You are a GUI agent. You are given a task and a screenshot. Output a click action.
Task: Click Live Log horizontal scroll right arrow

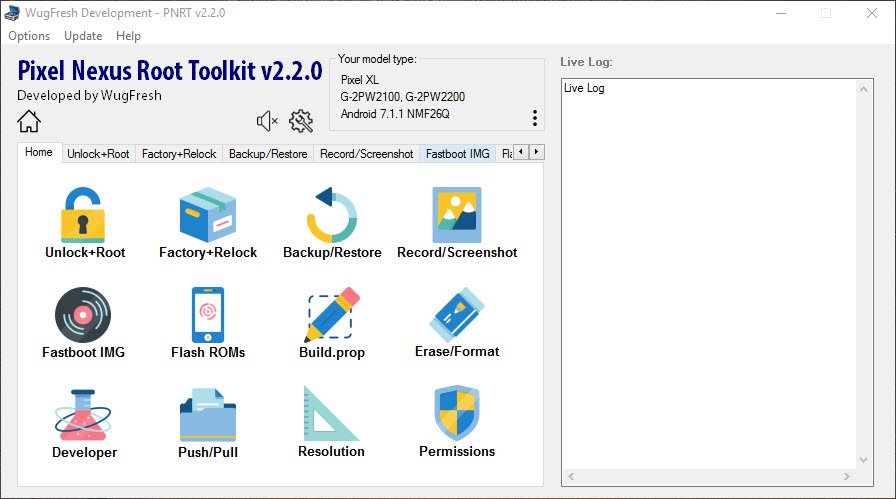click(x=847, y=476)
